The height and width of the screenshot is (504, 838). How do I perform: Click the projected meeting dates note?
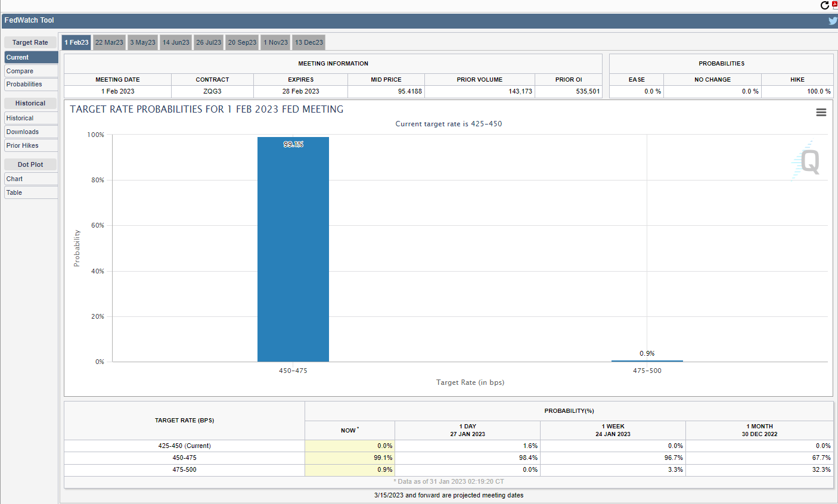pyautogui.click(x=449, y=495)
